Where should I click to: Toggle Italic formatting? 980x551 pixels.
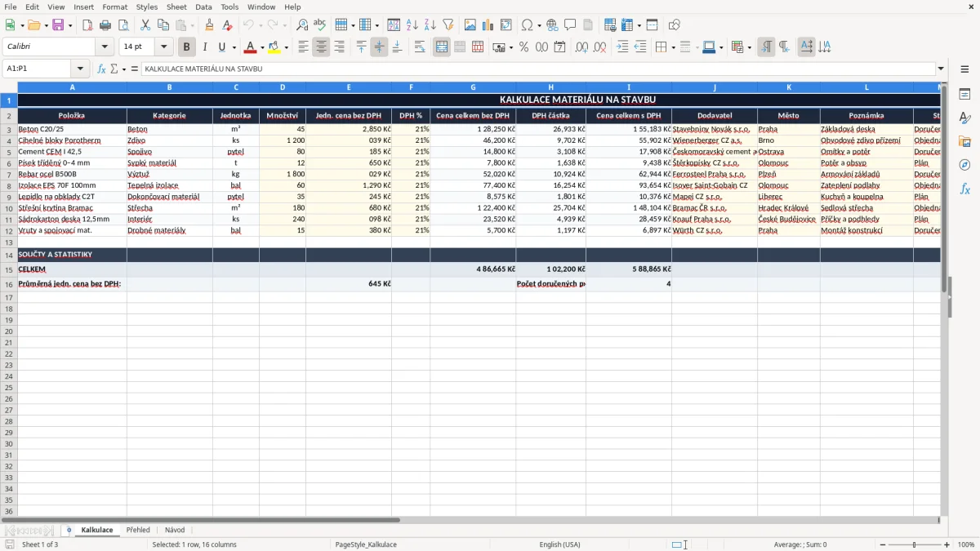[x=205, y=47]
